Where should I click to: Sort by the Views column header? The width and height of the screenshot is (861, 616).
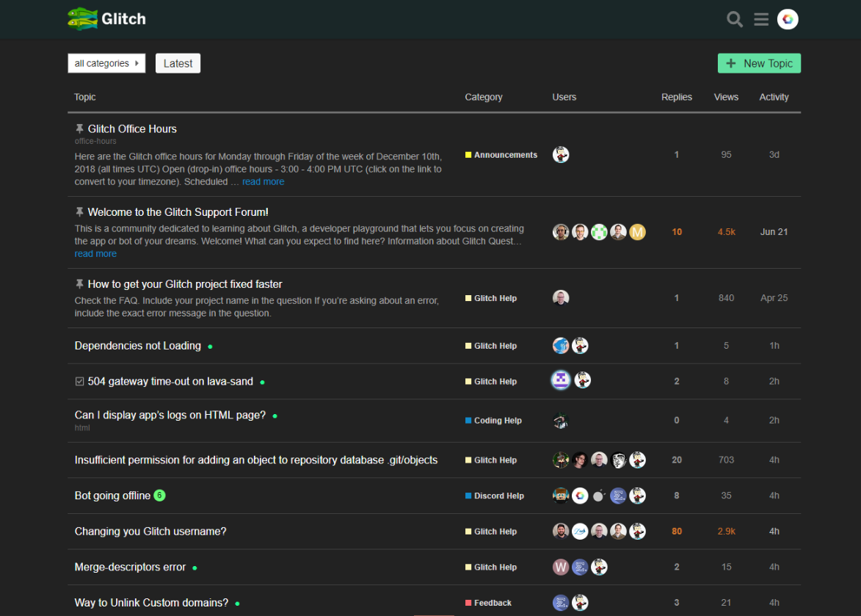(726, 97)
